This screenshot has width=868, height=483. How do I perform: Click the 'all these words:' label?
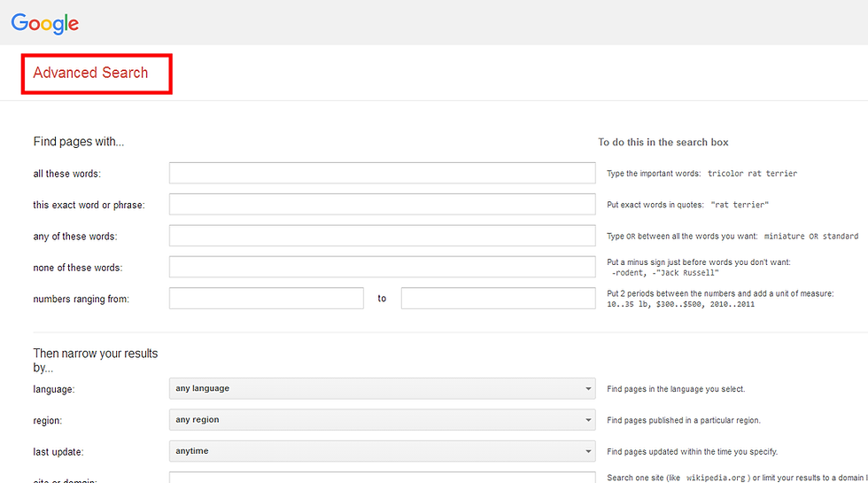click(x=67, y=174)
